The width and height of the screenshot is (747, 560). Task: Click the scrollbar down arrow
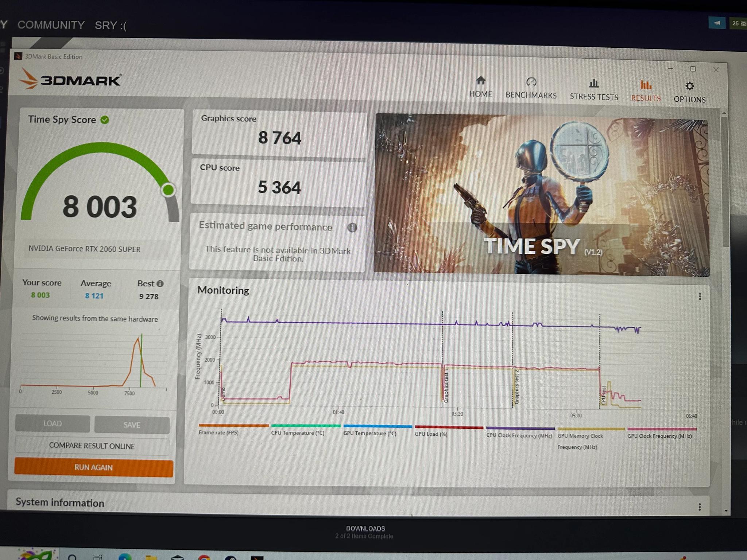coord(725,510)
